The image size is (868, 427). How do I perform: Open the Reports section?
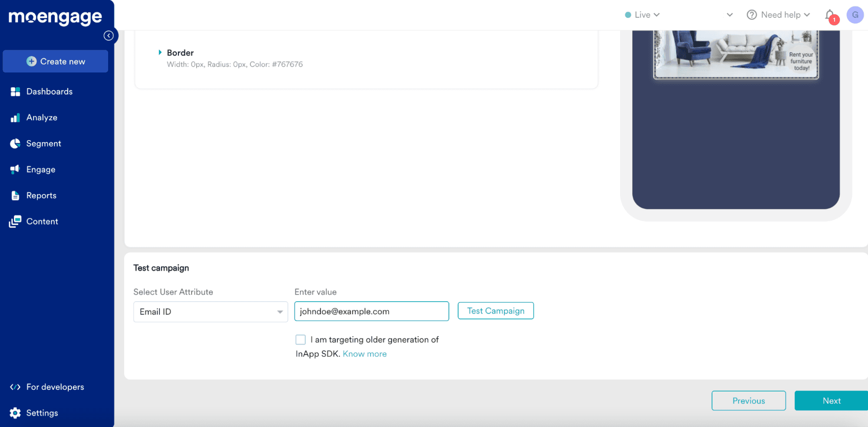(41, 195)
